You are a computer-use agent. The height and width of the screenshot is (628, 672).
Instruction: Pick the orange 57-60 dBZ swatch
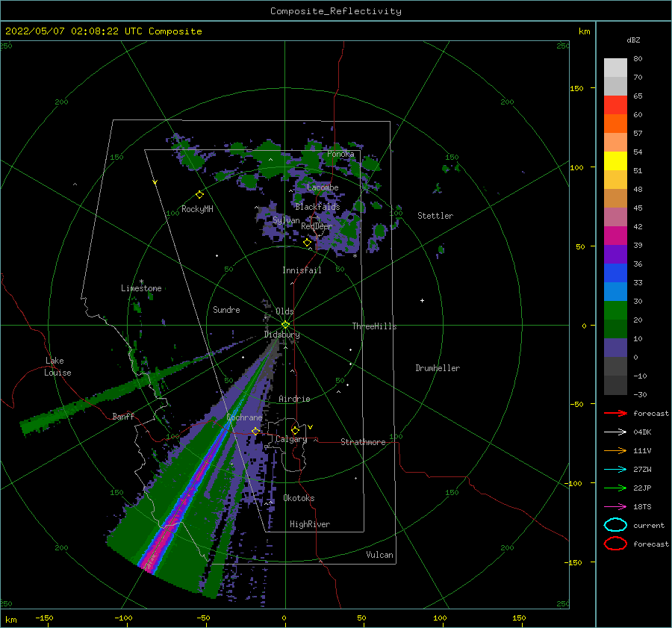[x=615, y=124]
